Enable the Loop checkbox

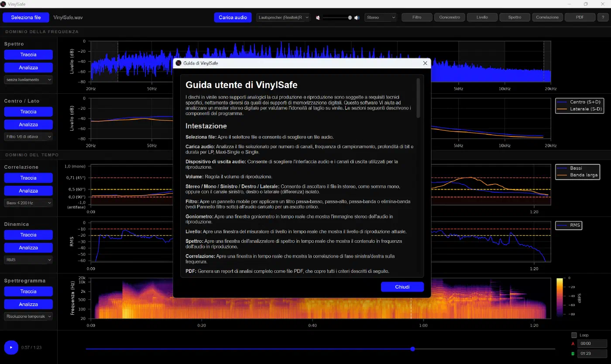(574, 335)
